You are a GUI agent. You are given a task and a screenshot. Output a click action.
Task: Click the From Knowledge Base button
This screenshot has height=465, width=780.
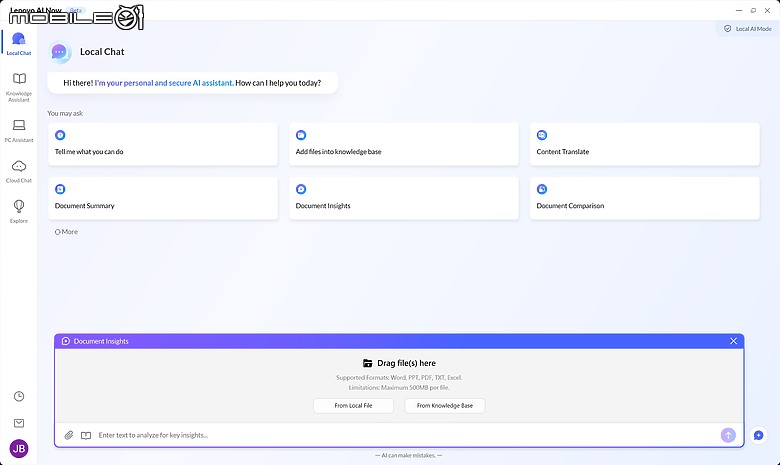pyautogui.click(x=445, y=406)
